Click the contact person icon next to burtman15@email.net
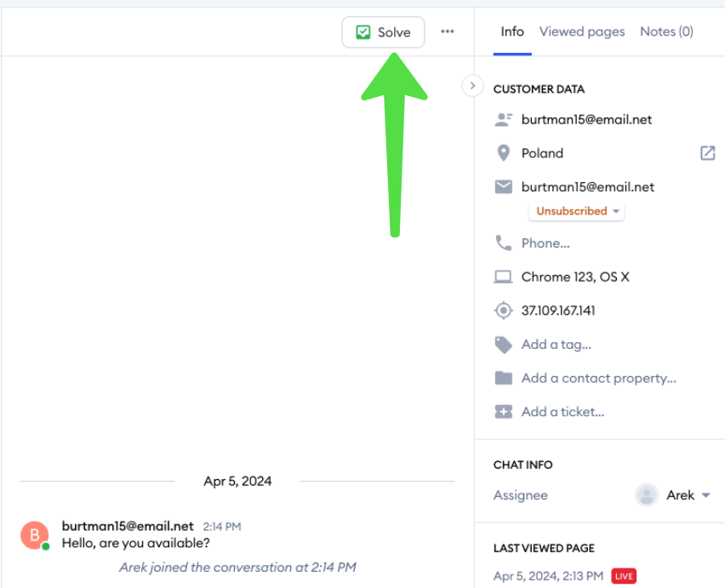Viewport: 725px width, 588px height. [x=503, y=119]
